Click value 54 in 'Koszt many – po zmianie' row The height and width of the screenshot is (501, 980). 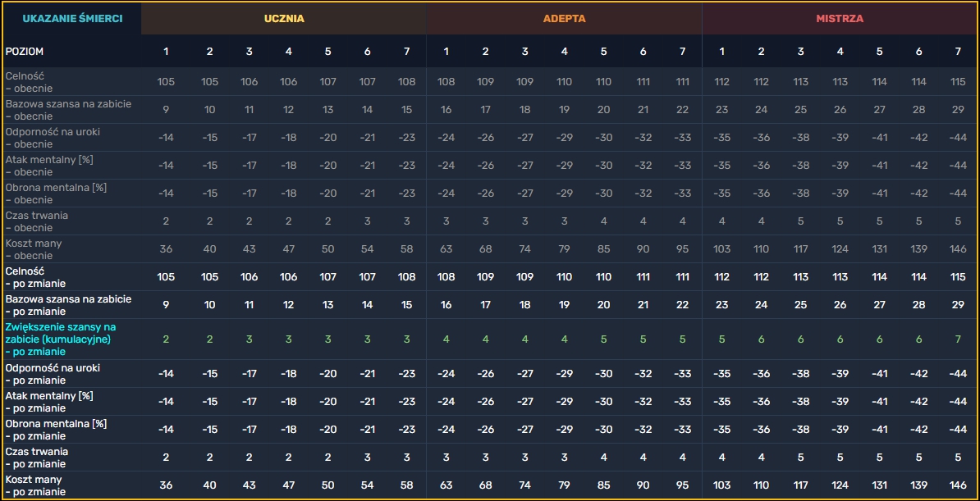(x=367, y=485)
